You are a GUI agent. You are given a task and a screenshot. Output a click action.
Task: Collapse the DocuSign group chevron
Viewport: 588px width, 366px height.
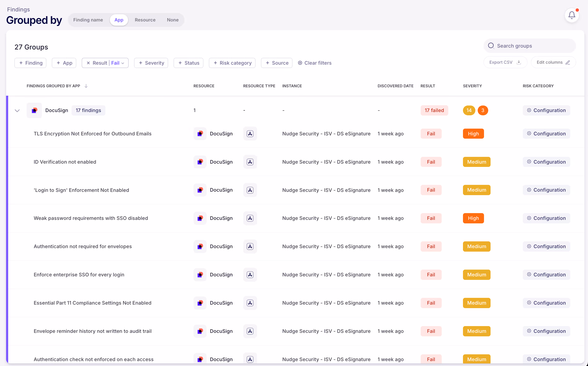[x=17, y=110]
